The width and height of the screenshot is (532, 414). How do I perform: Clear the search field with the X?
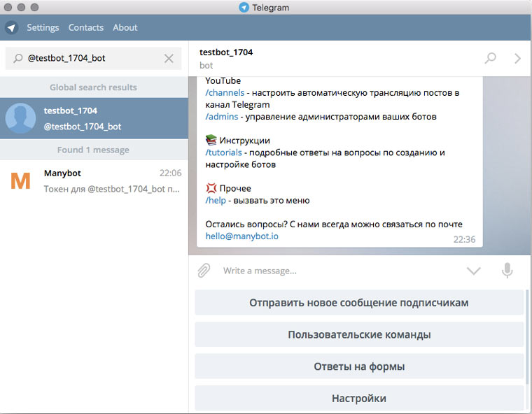(169, 58)
